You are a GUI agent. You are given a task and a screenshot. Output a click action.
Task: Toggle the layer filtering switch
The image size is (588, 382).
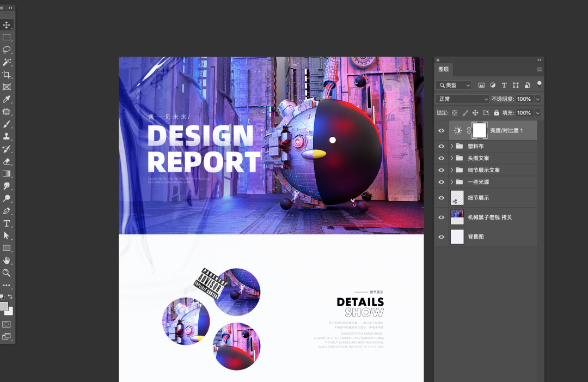pos(539,85)
